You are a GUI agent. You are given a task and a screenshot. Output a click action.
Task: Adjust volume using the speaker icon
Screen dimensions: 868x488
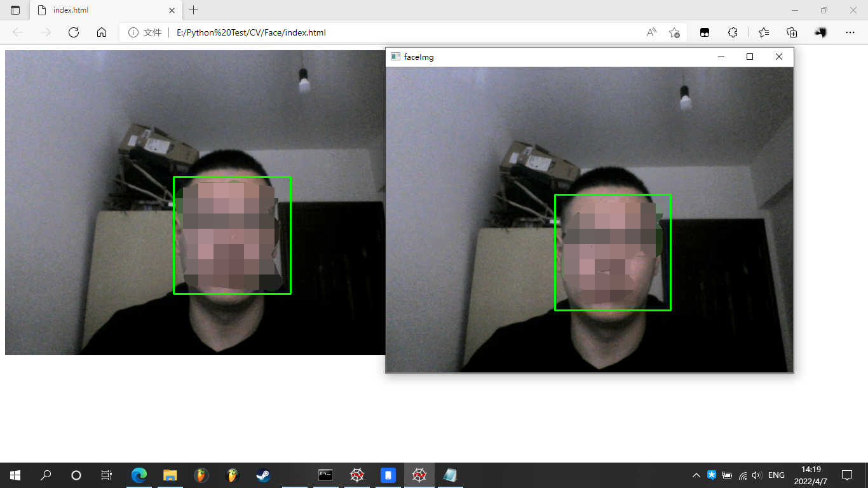pyautogui.click(x=757, y=475)
